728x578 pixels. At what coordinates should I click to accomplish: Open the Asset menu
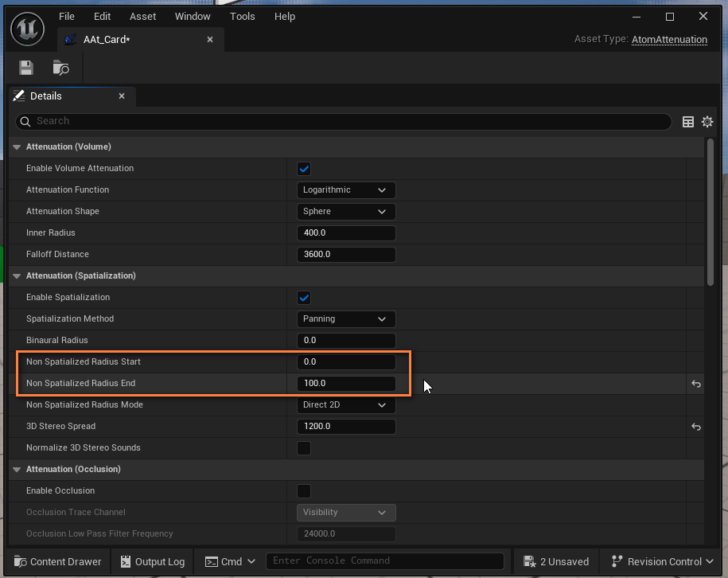(142, 16)
